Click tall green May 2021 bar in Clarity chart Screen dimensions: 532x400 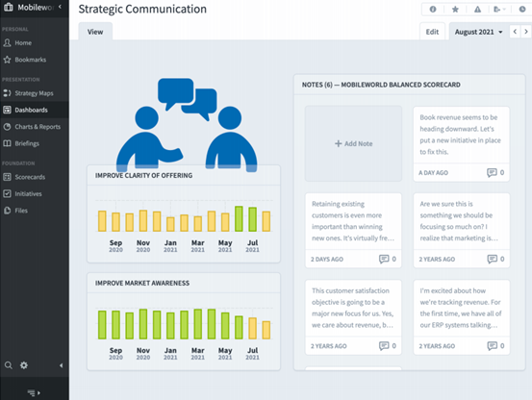(239, 219)
